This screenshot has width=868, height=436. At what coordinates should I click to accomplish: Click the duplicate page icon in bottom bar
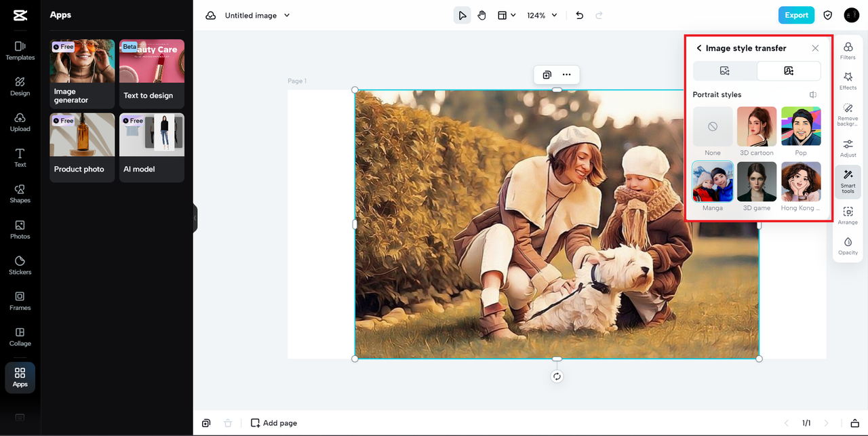(x=206, y=423)
